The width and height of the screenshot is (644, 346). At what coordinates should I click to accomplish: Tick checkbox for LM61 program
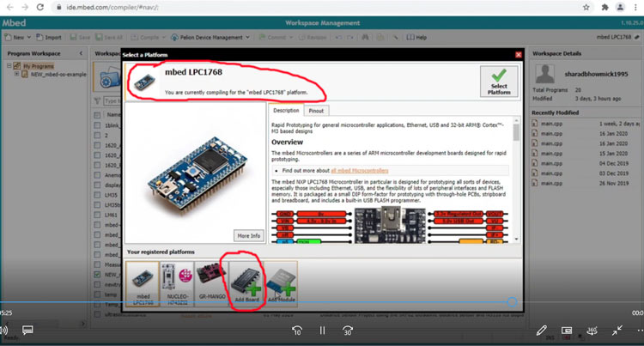[x=97, y=215]
